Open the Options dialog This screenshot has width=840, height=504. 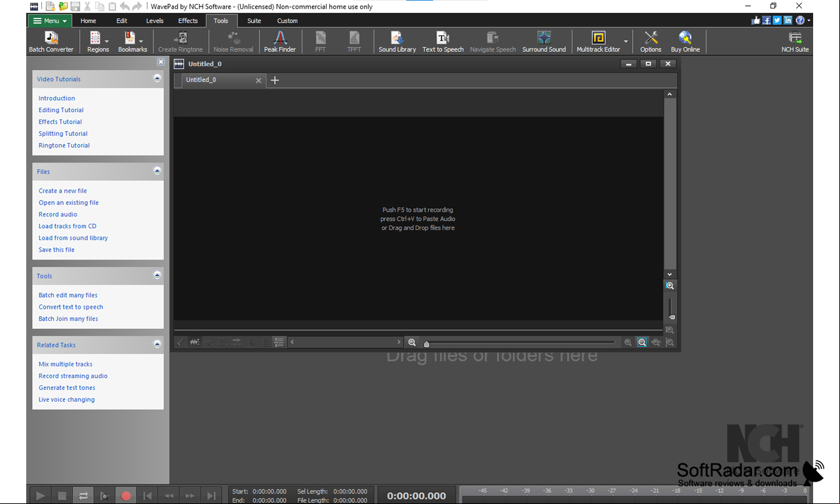[x=650, y=41]
